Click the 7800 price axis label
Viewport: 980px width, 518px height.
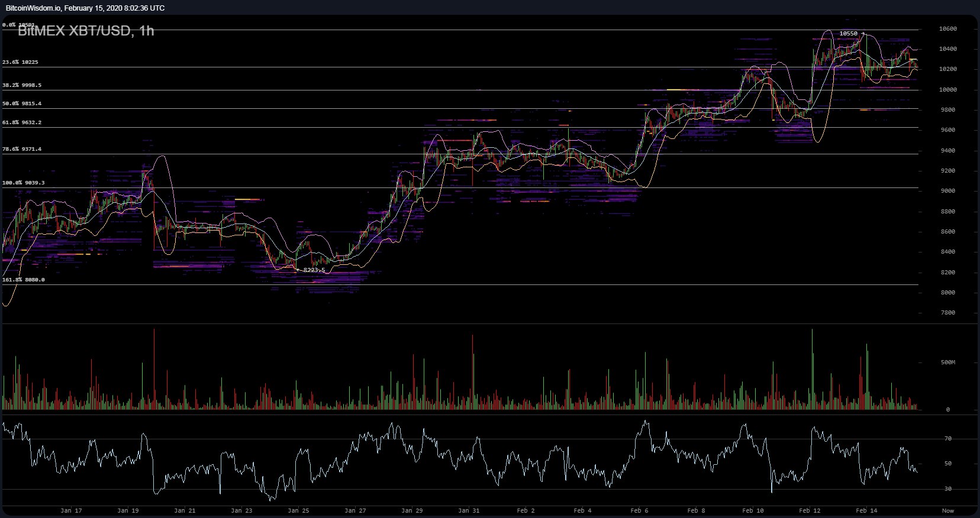[948, 313]
